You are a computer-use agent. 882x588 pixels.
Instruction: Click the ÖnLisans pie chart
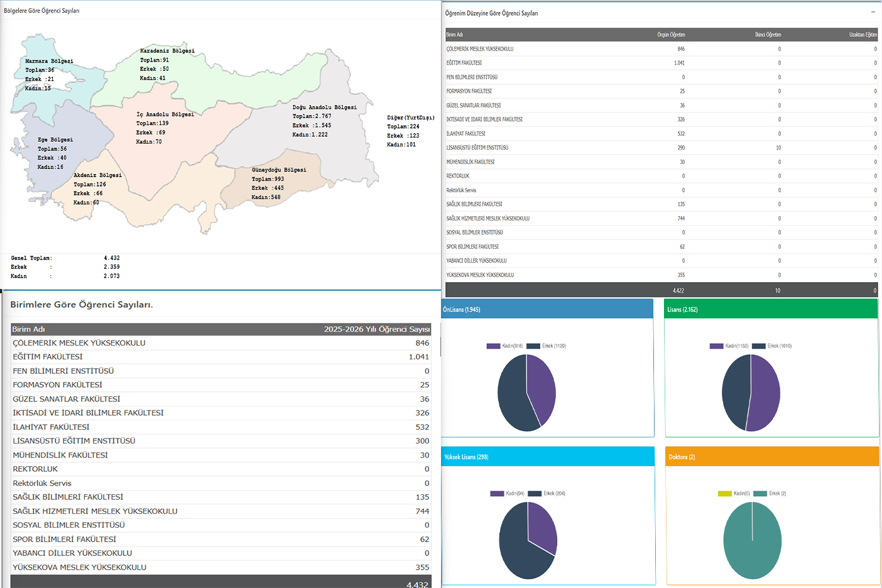[526, 393]
